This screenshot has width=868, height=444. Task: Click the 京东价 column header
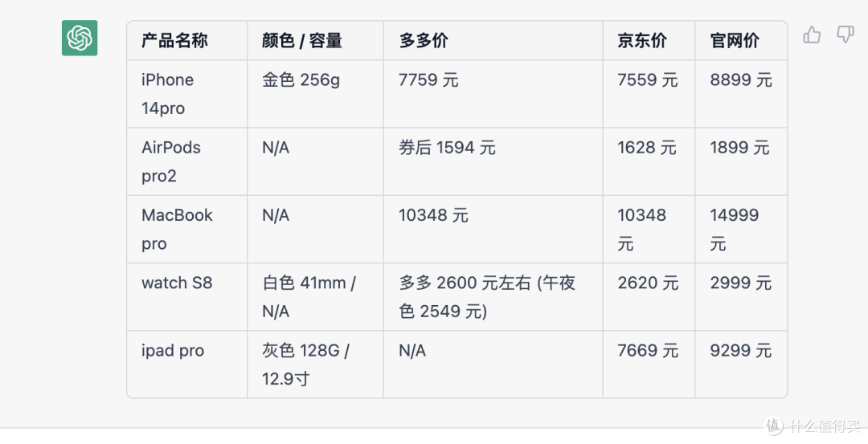click(649, 40)
